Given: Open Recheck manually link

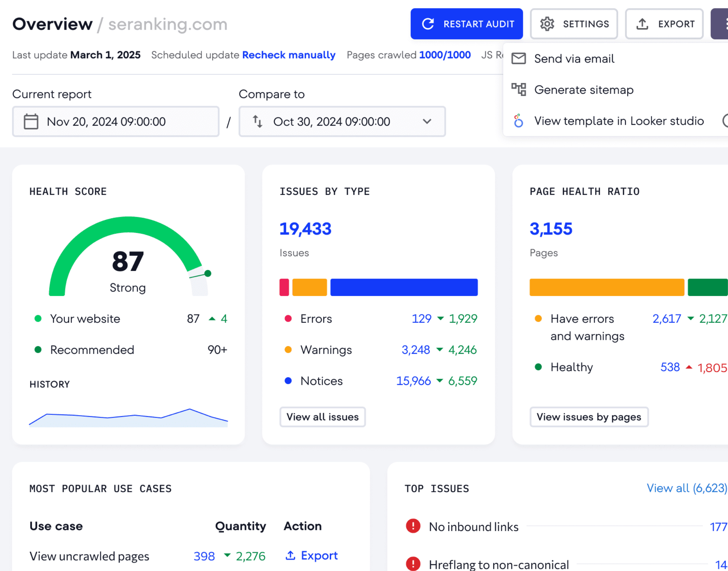Looking at the screenshot, I should (x=289, y=55).
